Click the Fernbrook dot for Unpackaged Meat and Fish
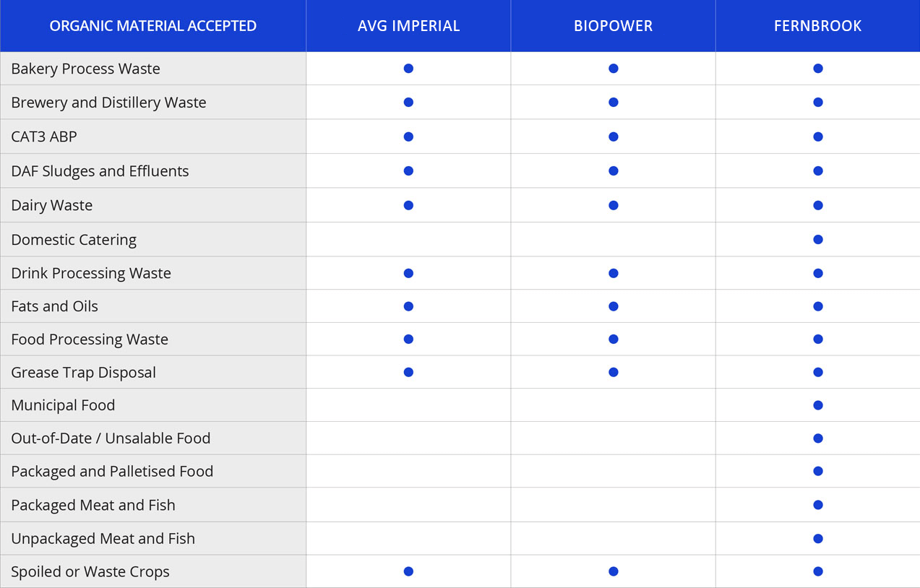The image size is (920, 588). [x=818, y=538]
